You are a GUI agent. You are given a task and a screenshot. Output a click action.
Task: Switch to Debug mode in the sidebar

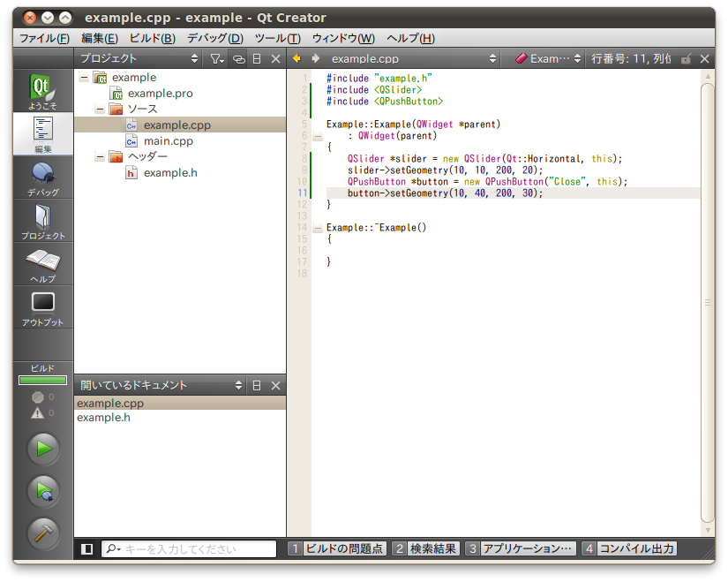tap(42, 178)
